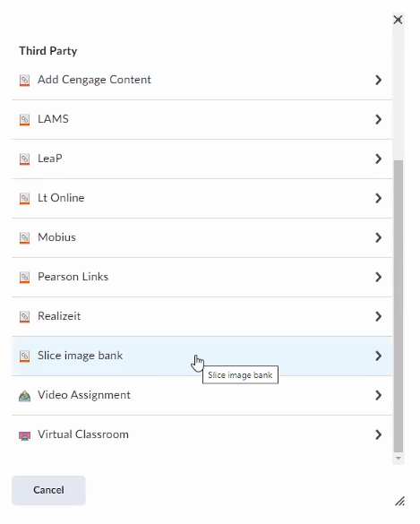Viewport: 420px width, 524px height.
Task: Close the dialog with the X button
Action: click(x=398, y=20)
